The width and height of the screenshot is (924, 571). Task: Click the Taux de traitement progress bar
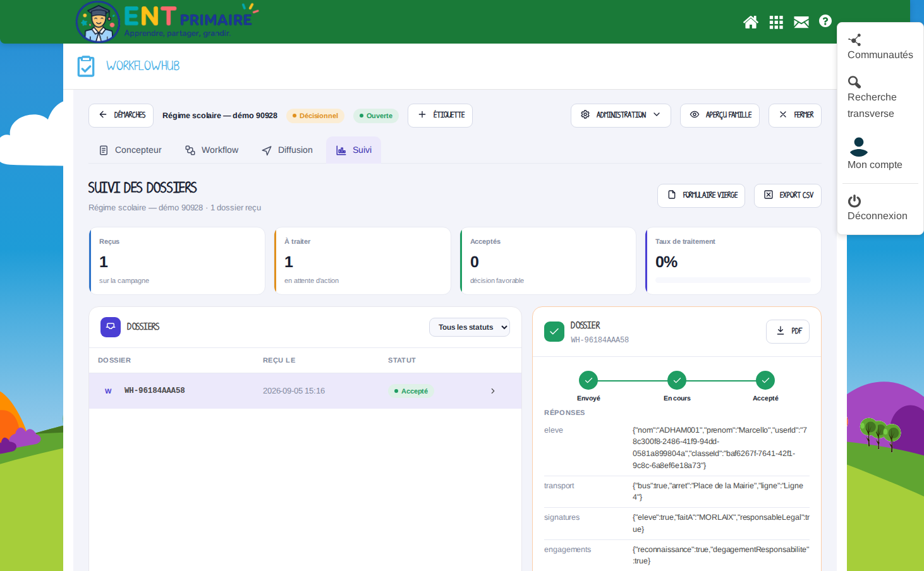click(x=733, y=280)
